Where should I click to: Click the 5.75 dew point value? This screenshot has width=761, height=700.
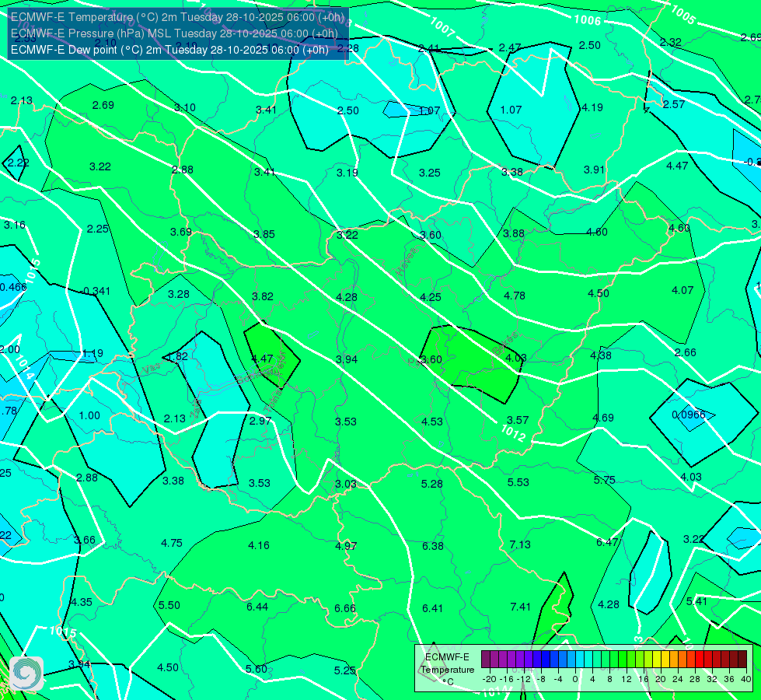[x=604, y=480]
